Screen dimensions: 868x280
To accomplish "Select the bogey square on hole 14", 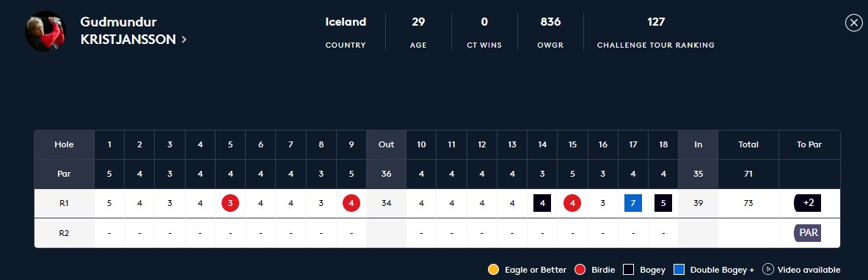I will [542, 203].
